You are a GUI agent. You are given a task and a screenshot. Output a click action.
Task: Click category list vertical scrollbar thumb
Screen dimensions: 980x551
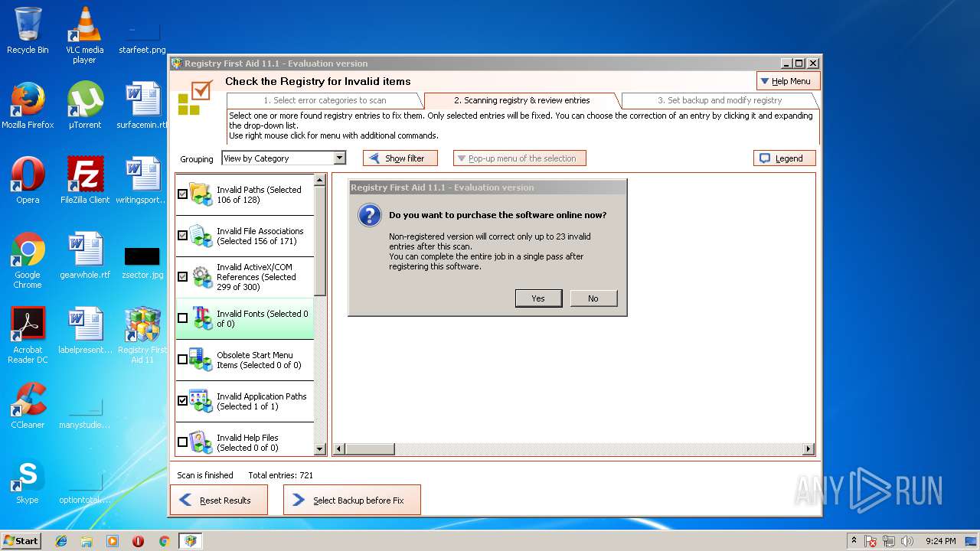pyautogui.click(x=320, y=240)
